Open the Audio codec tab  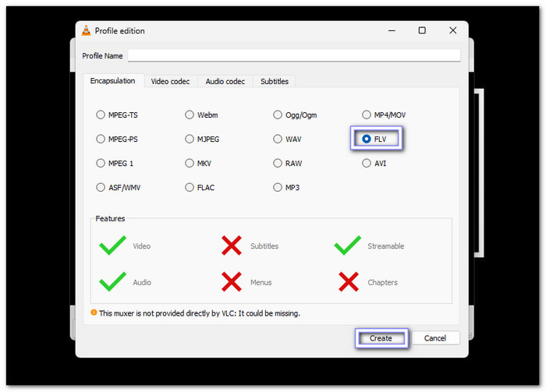click(x=225, y=81)
